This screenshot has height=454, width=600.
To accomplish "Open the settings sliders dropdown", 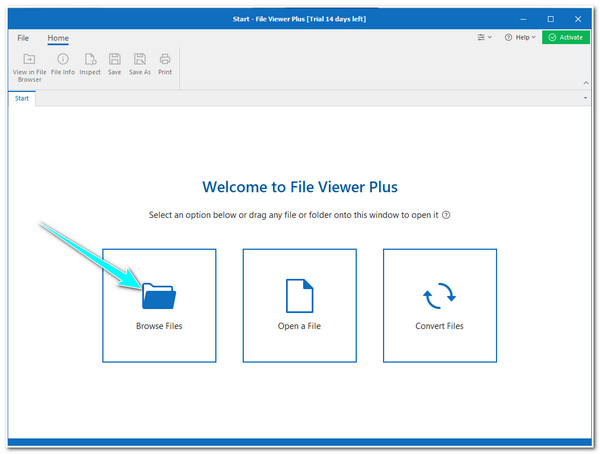I will pyautogui.click(x=484, y=37).
